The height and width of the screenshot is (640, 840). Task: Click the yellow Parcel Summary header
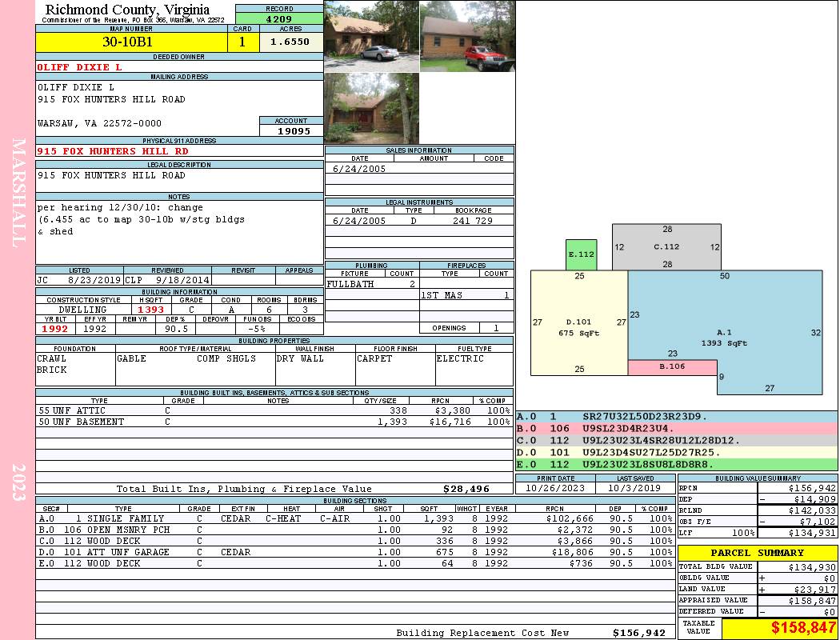click(x=758, y=553)
